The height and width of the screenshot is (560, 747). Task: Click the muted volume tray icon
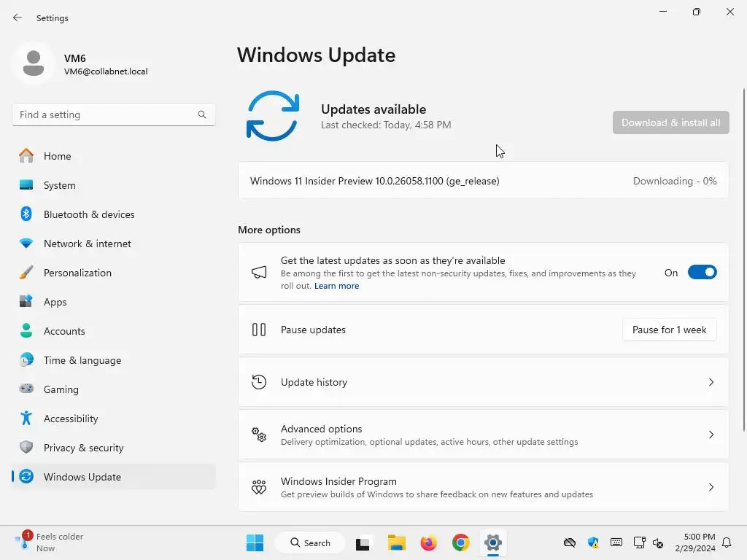[658, 542]
